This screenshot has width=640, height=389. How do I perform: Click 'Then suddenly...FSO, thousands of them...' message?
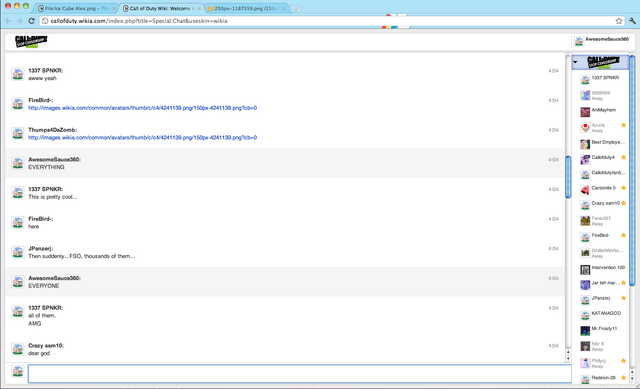[x=82, y=256]
